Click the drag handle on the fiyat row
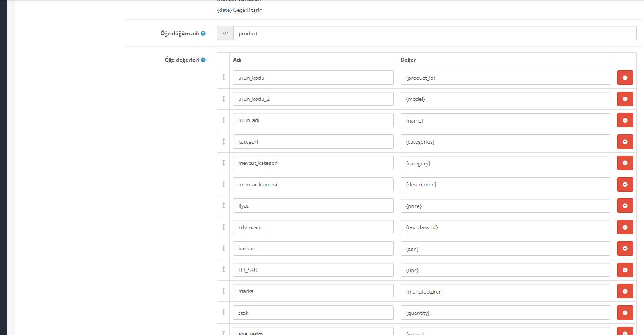The image size is (644, 335). click(224, 205)
